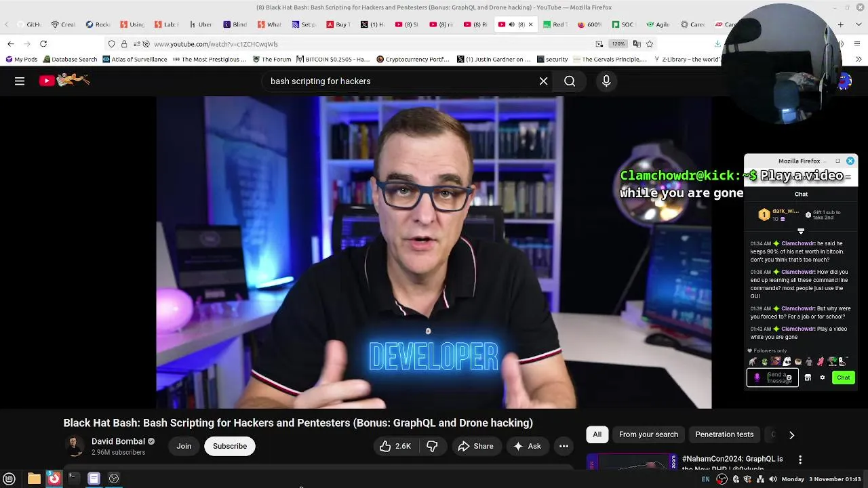Open the terminal from taskbar
Image resolution: width=868 pixels, height=488 pixels.
click(73, 479)
